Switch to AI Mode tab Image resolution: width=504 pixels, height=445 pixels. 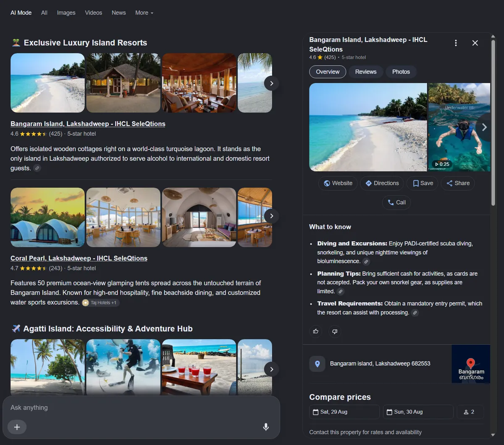[21, 13]
